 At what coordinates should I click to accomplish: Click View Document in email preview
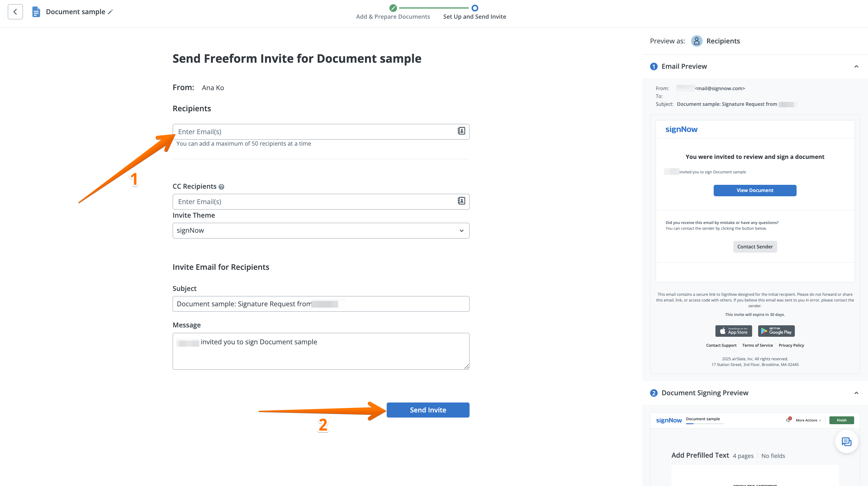tap(754, 191)
